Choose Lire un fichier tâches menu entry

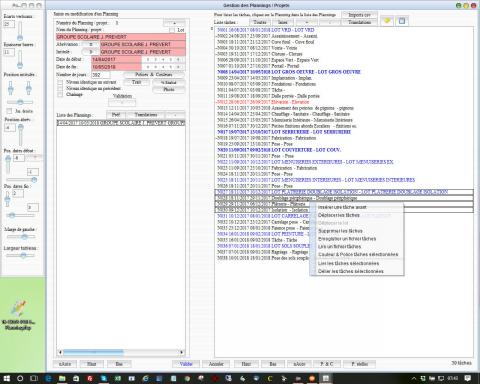tap(339, 246)
